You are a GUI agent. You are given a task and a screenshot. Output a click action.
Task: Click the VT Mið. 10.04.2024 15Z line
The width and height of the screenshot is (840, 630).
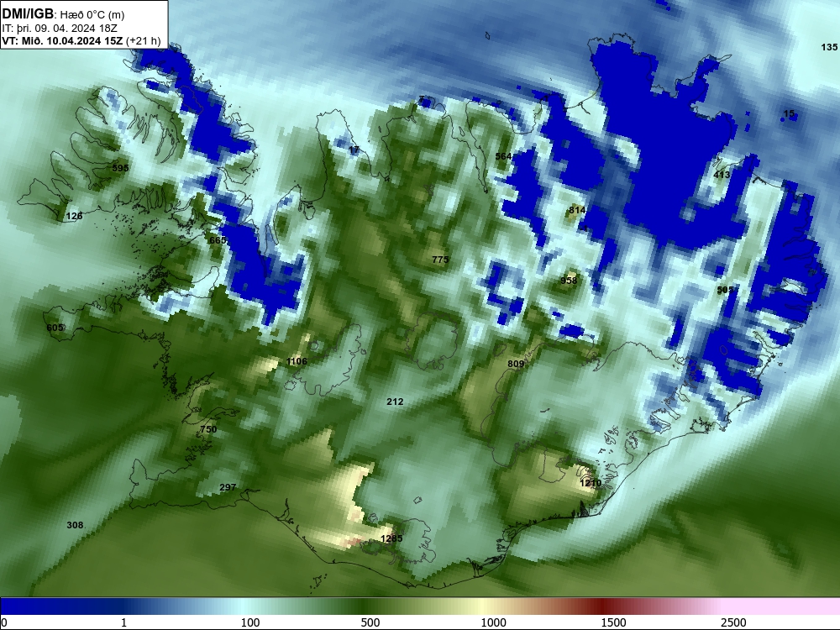(x=62, y=40)
